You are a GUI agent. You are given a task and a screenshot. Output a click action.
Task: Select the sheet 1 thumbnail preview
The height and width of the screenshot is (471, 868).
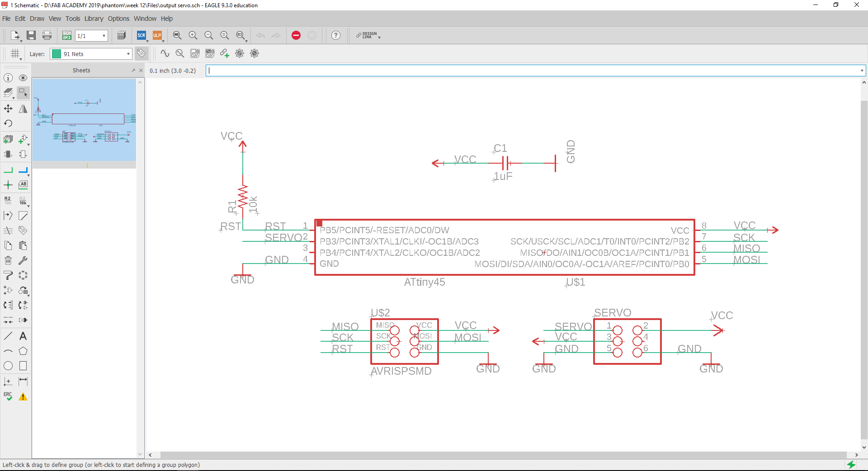[84, 120]
